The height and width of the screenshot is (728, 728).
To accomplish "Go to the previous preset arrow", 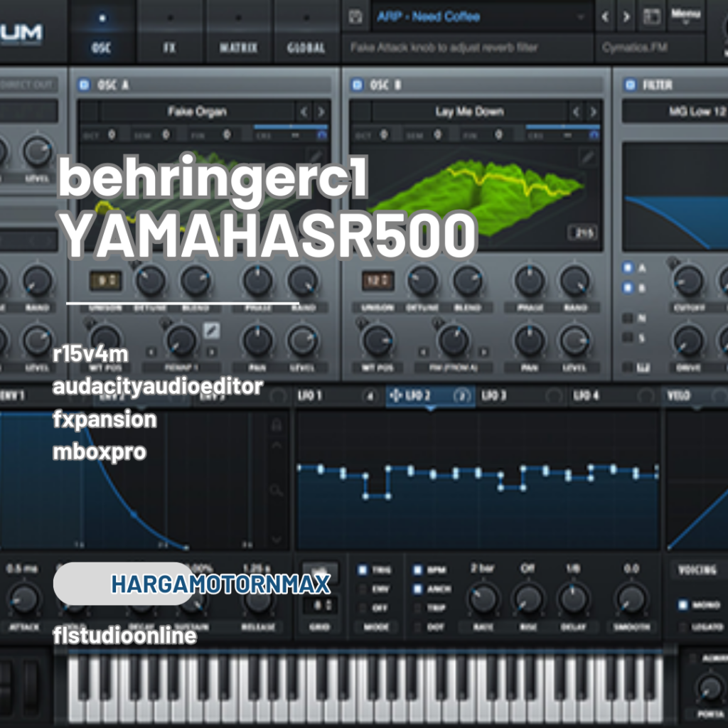I will [605, 17].
